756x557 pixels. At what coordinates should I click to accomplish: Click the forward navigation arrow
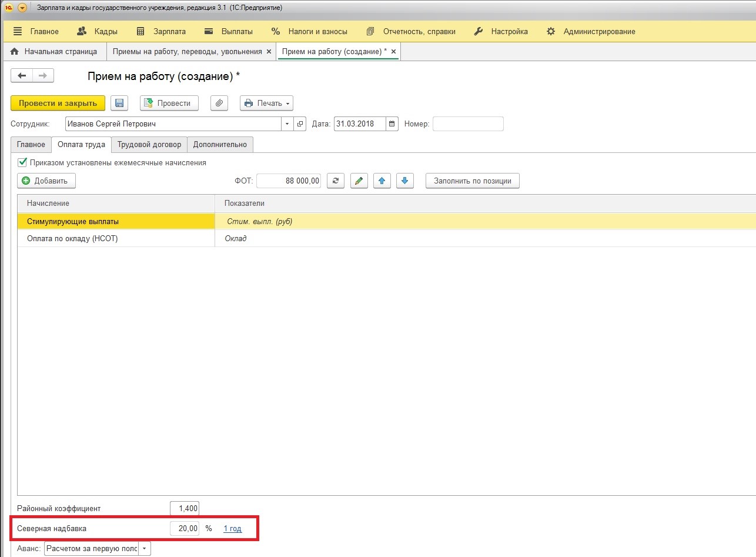[x=43, y=75]
